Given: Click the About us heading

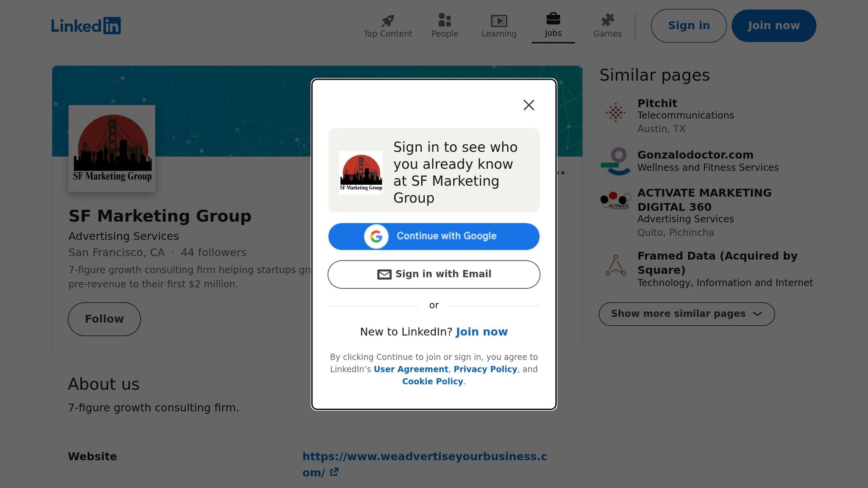Looking at the screenshot, I should tap(104, 384).
